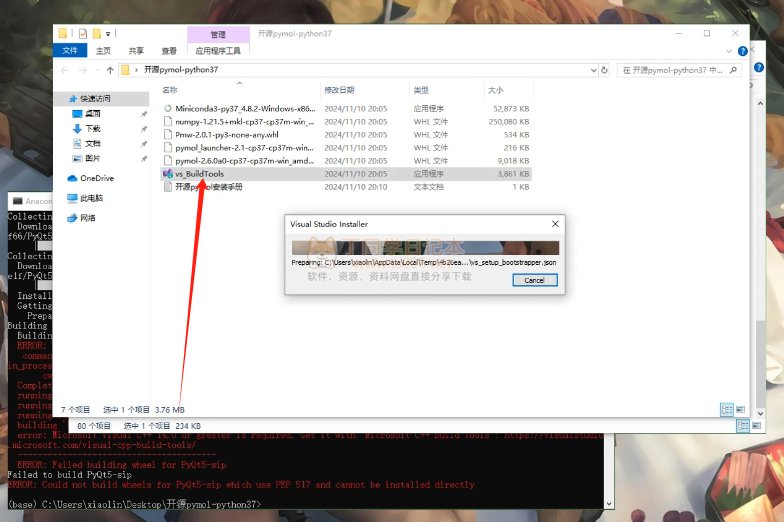Image resolution: width=784 pixels, height=522 pixels.
Task: Open the Customize Quick Access Toolbar dropdown
Action: click(x=108, y=34)
